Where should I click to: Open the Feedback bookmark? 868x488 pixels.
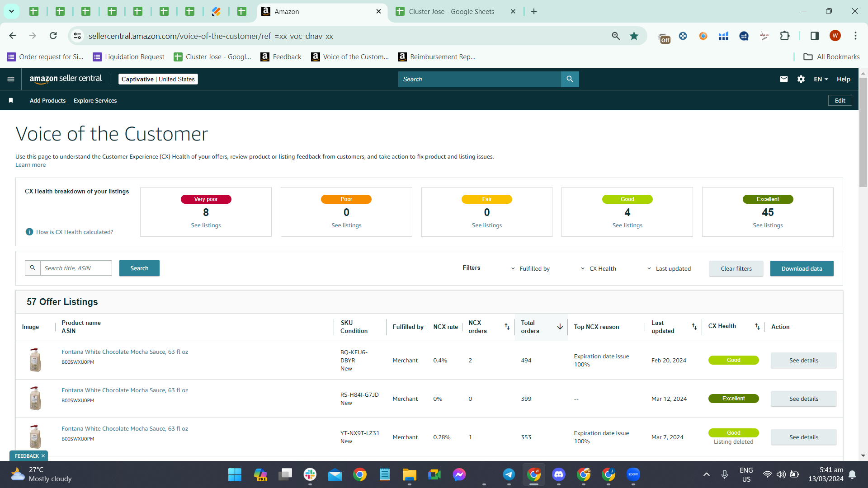281,57
